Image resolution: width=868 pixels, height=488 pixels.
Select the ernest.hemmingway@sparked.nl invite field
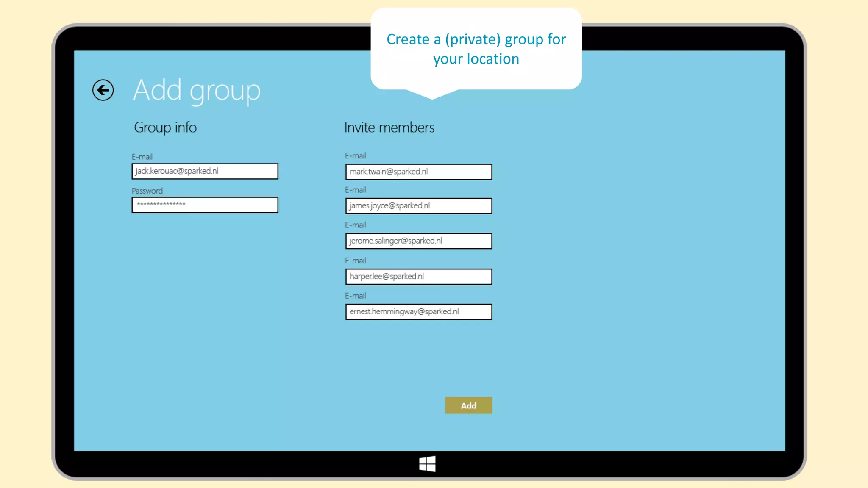[419, 311]
